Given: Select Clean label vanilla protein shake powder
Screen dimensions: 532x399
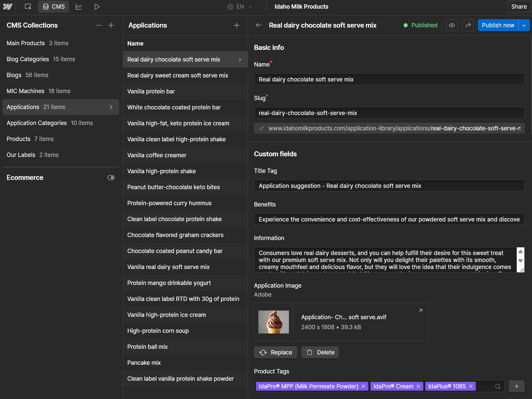Looking at the screenshot, I should pos(186,379).
